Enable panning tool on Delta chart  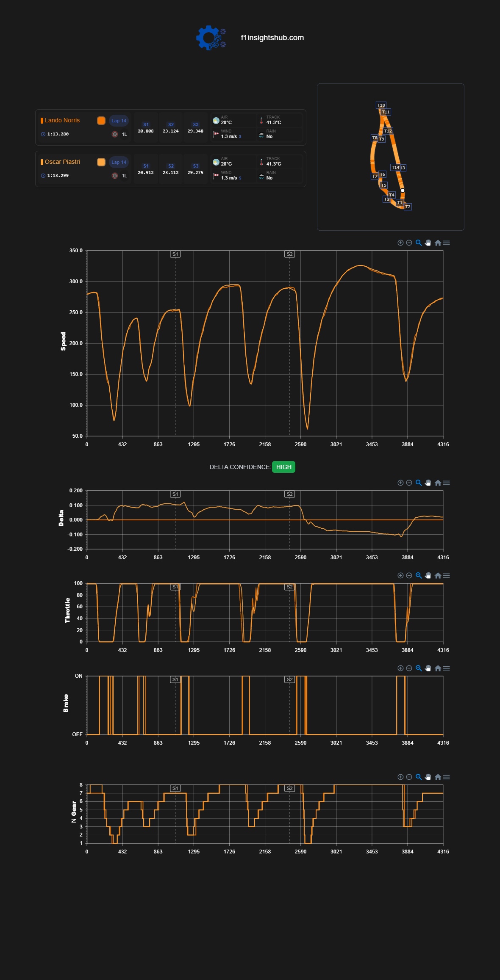[x=428, y=483]
